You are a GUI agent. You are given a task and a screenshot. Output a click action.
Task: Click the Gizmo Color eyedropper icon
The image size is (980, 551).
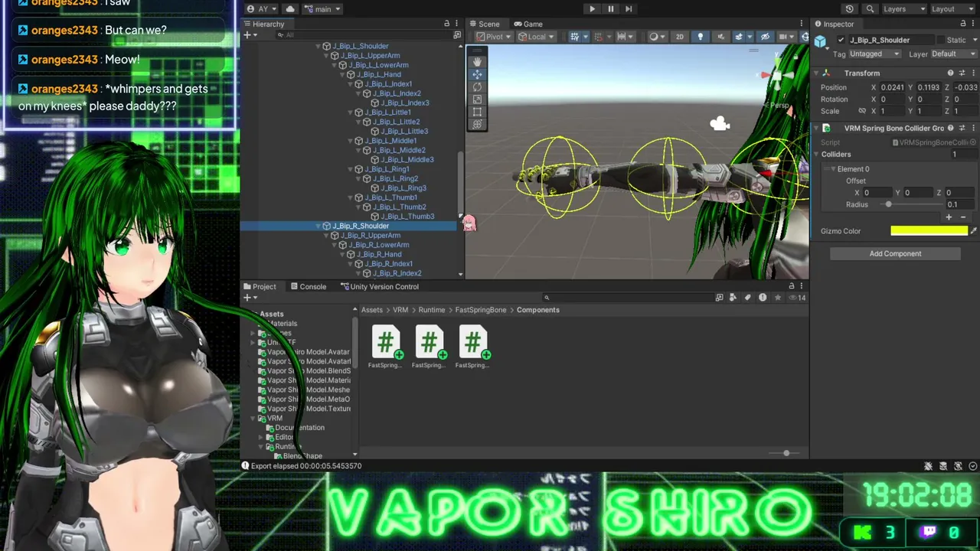(973, 231)
